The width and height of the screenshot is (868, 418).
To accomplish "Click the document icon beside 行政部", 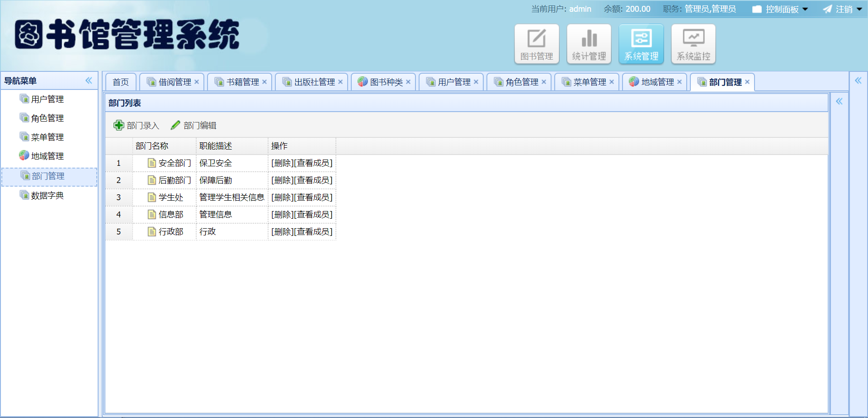I will click(x=151, y=231).
